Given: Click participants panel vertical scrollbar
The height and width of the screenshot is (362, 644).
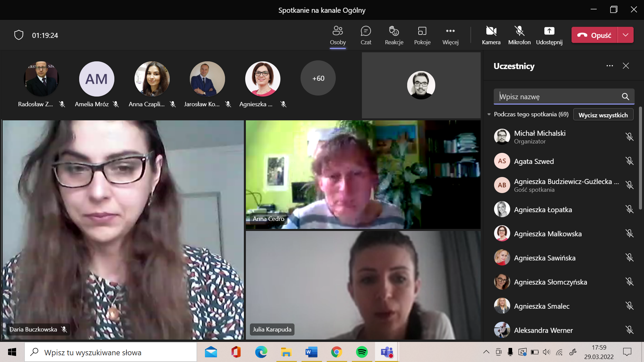Looking at the screenshot, I should pos(640,158).
